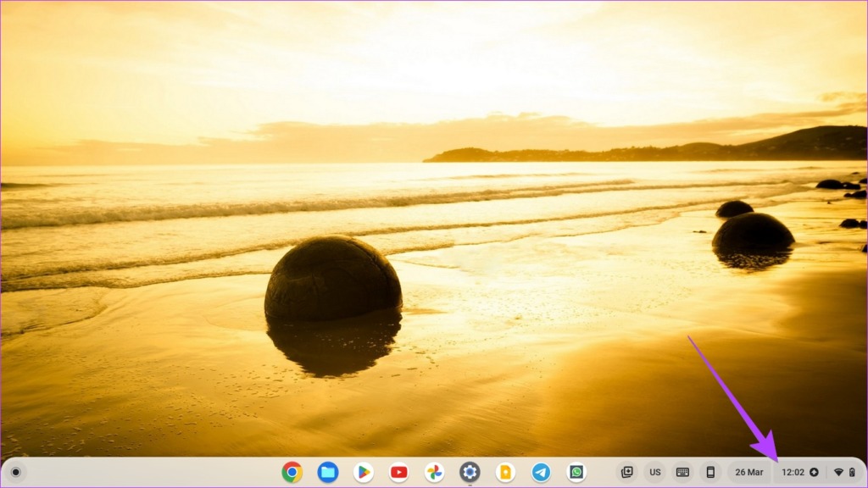The height and width of the screenshot is (488, 868).
Task: Open the Phone Hub panel
Action: coord(710,472)
